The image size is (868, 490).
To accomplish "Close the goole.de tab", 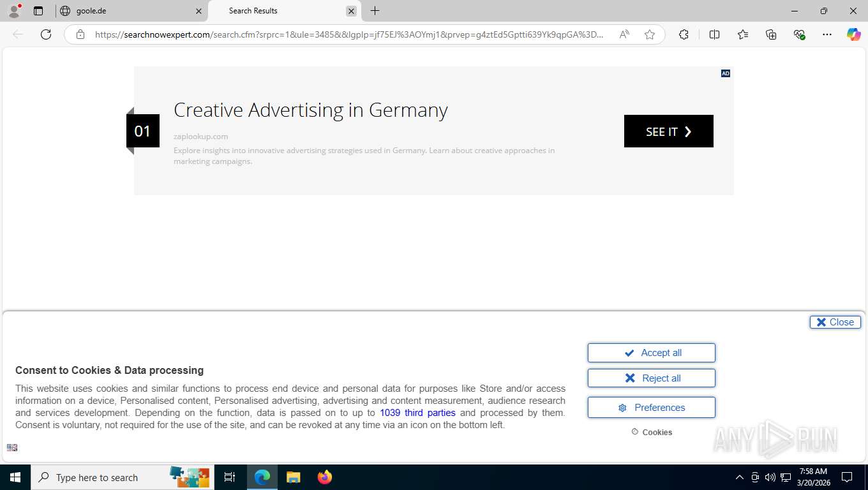I will [198, 11].
